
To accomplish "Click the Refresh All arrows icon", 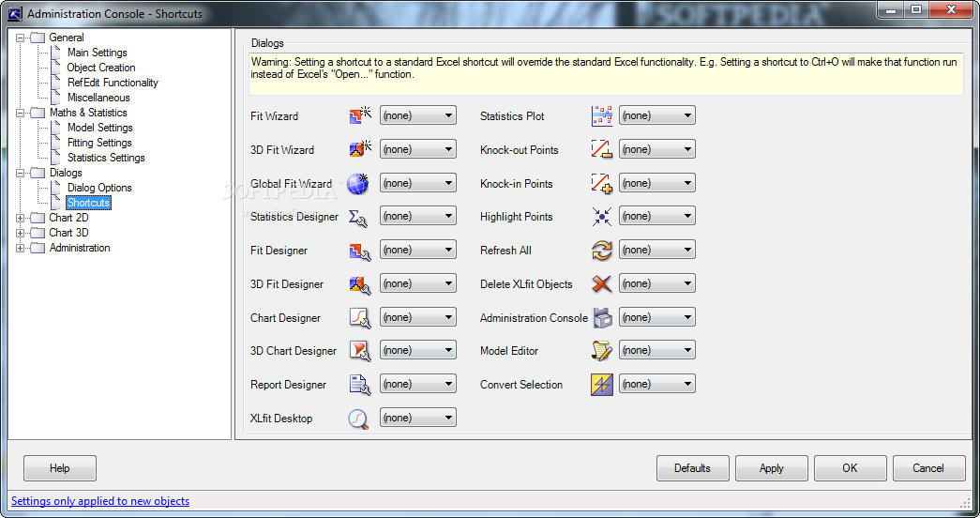I will click(602, 251).
